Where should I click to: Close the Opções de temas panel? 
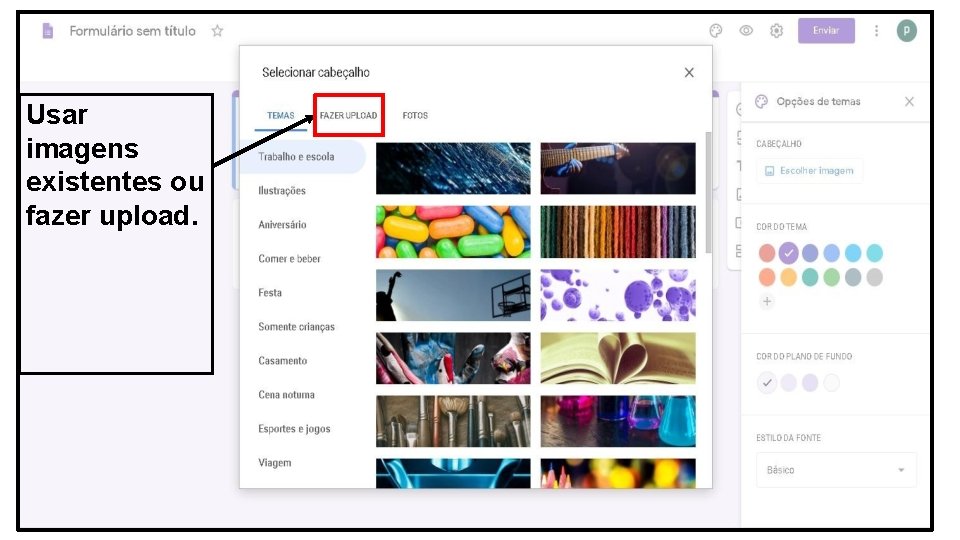point(909,102)
